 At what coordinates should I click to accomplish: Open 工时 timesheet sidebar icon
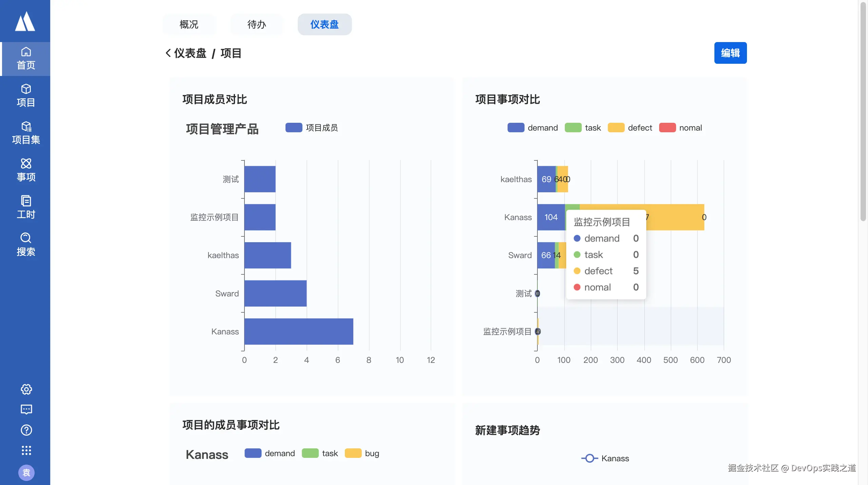coord(26,207)
